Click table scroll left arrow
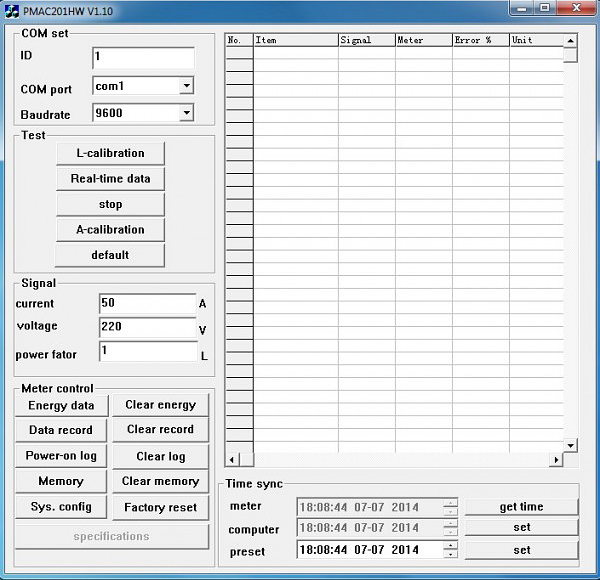 click(x=232, y=459)
